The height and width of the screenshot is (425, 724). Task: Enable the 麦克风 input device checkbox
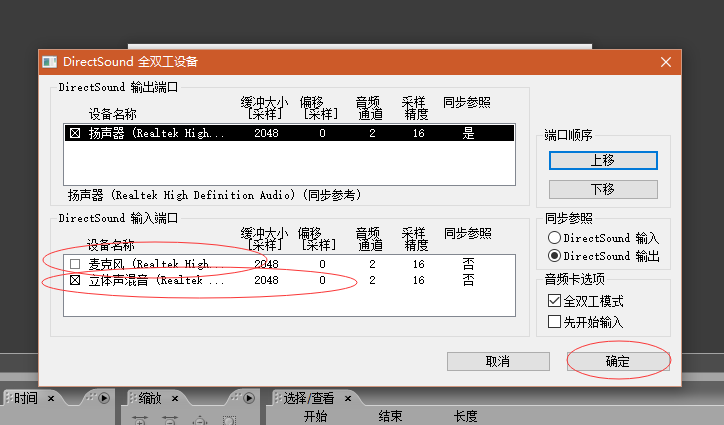(75, 264)
